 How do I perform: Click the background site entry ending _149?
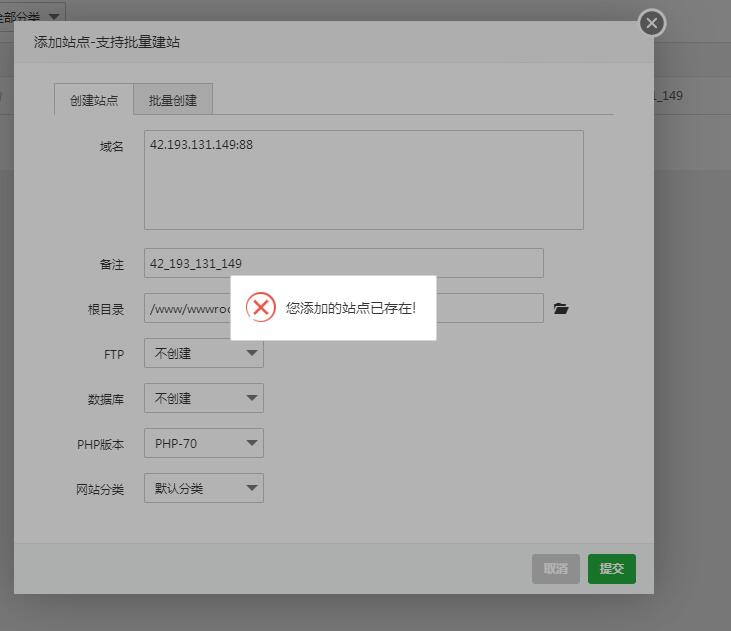click(x=668, y=96)
